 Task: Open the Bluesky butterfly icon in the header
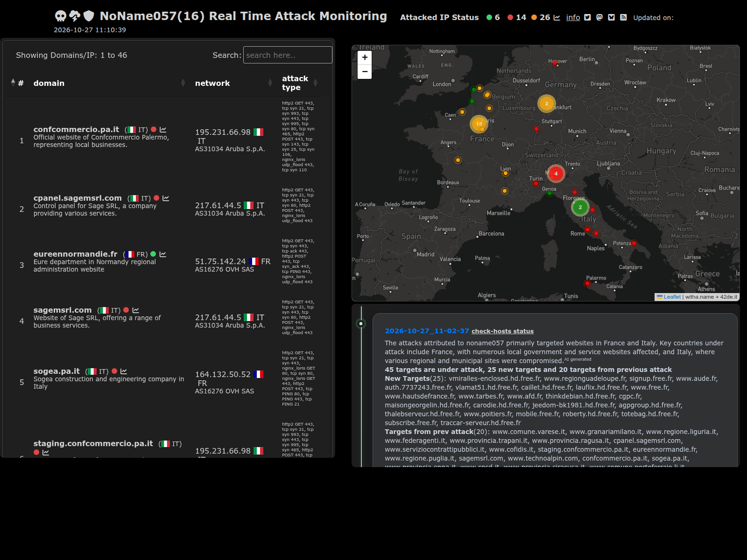point(612,17)
